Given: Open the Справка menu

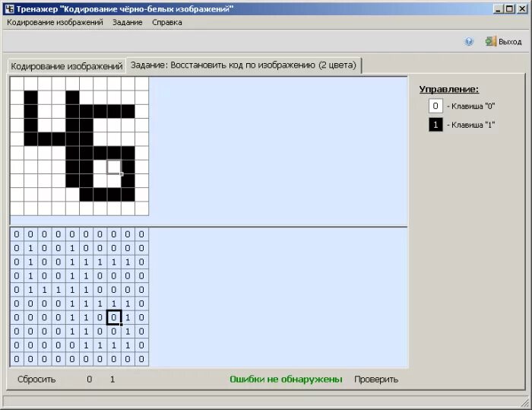Looking at the screenshot, I should [167, 22].
